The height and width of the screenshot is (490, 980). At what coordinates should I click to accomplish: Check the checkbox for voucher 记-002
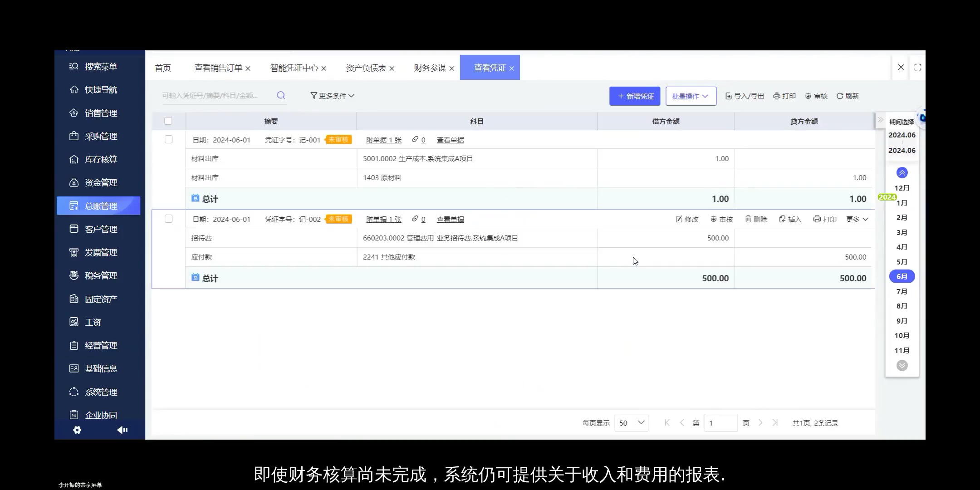click(168, 219)
